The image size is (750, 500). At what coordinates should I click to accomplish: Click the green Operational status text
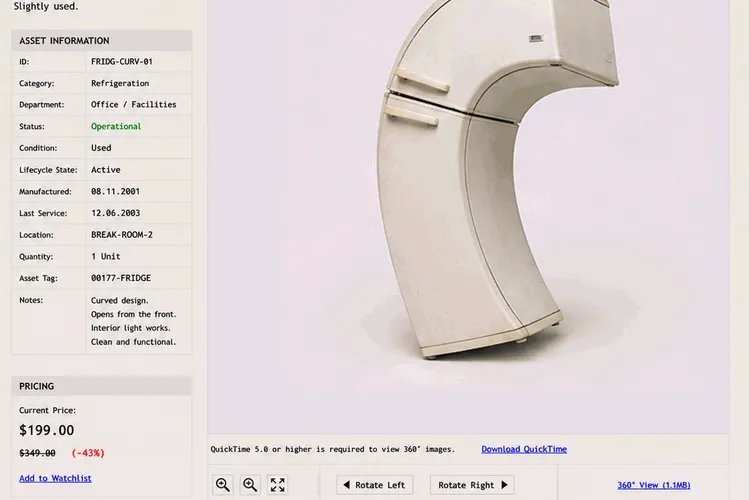pyautogui.click(x=116, y=126)
